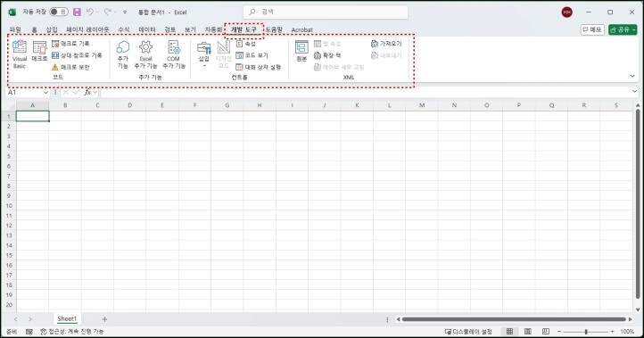Screen dimensions: 644x338
Task: Click previous sheet navigation arrow
Action: (15, 319)
